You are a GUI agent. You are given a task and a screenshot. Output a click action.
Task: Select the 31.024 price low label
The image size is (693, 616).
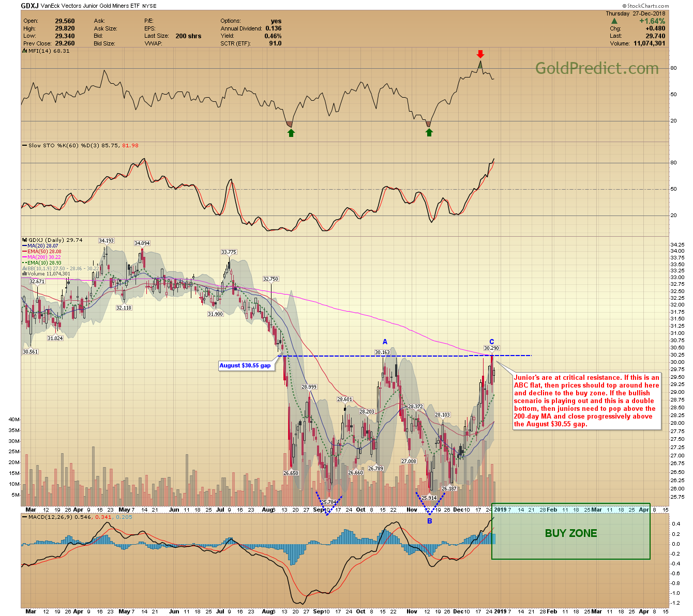tap(55, 338)
